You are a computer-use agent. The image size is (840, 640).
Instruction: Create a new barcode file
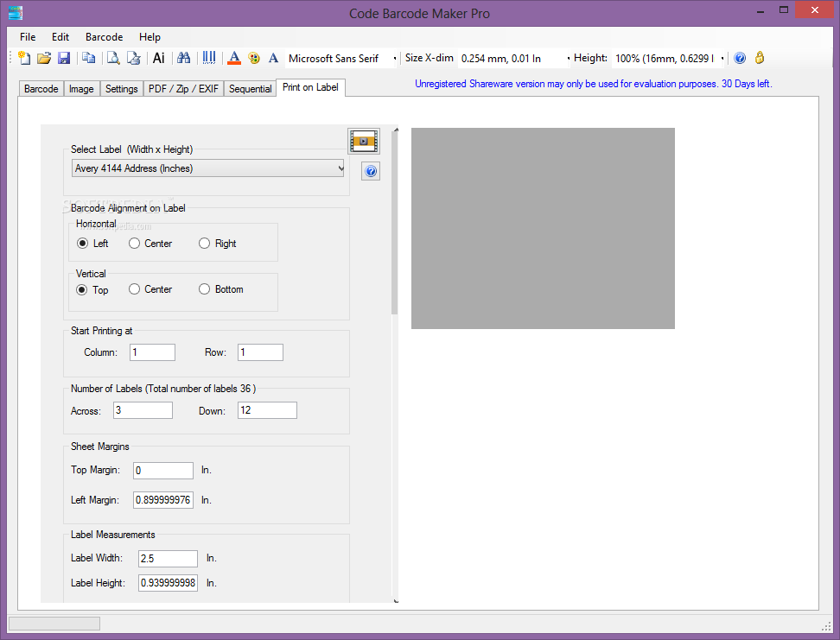coord(24,58)
